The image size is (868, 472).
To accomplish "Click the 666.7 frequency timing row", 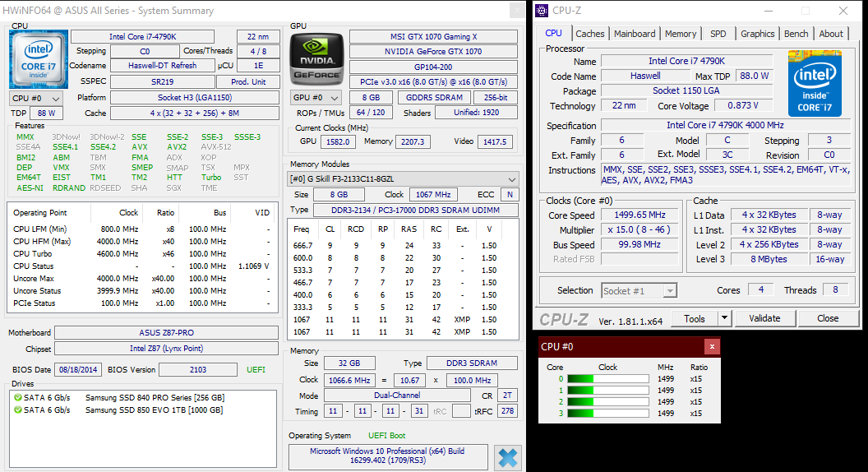I will pyautogui.click(x=403, y=245).
